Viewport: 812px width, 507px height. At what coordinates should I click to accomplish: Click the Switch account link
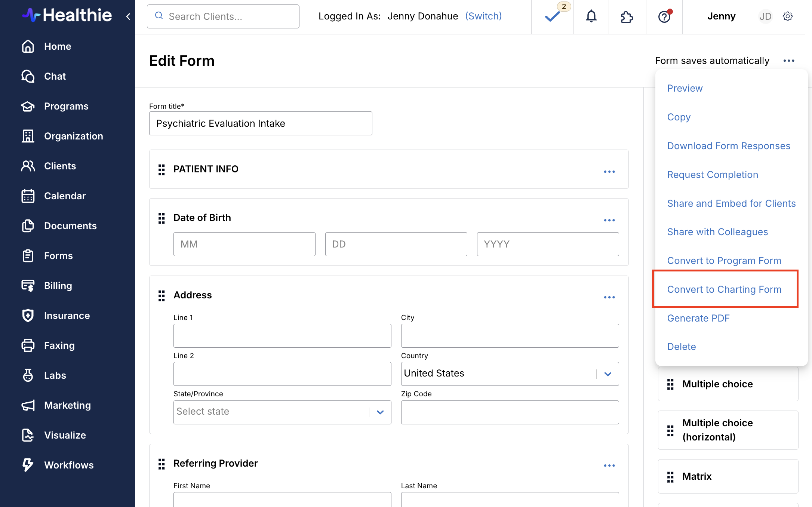coord(483,16)
